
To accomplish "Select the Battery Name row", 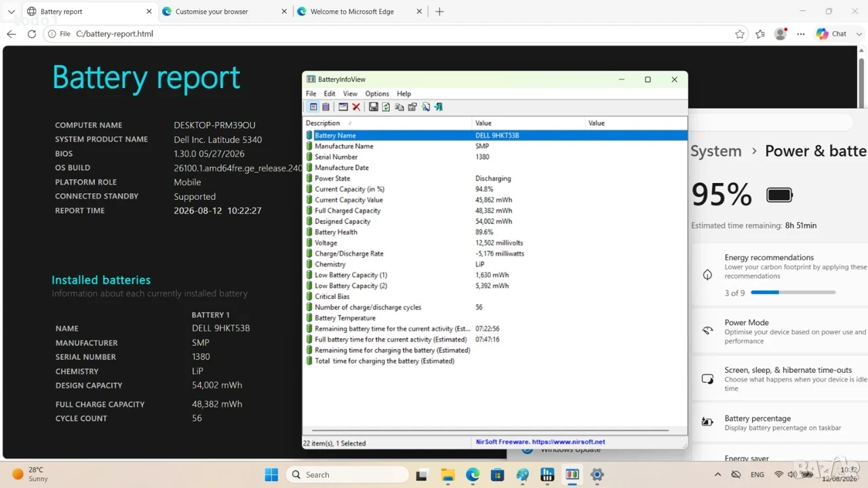I will click(x=495, y=136).
